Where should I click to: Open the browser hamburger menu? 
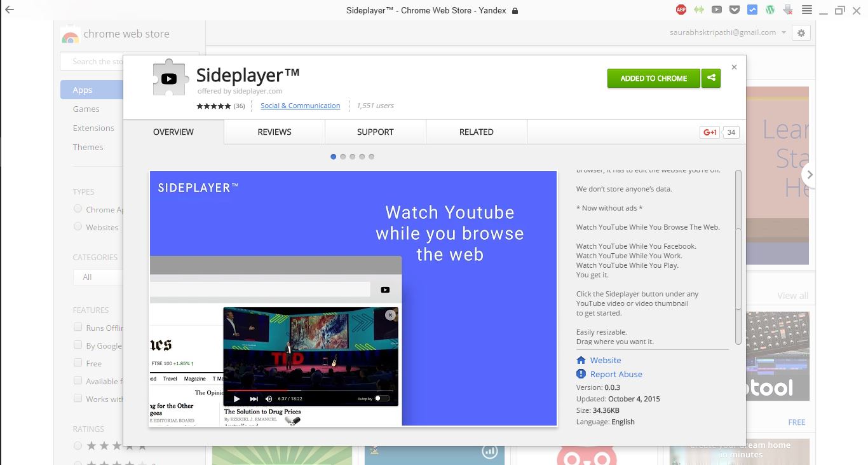(x=806, y=10)
